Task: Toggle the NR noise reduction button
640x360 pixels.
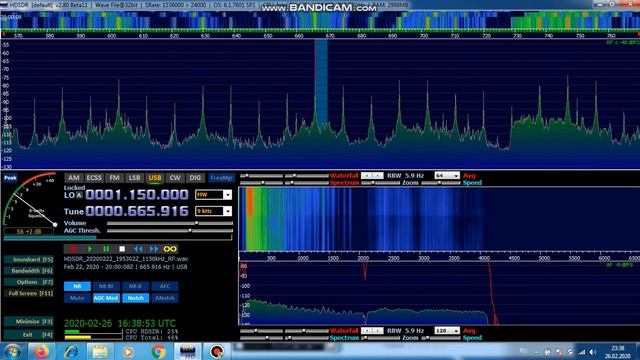Action: tap(77, 286)
